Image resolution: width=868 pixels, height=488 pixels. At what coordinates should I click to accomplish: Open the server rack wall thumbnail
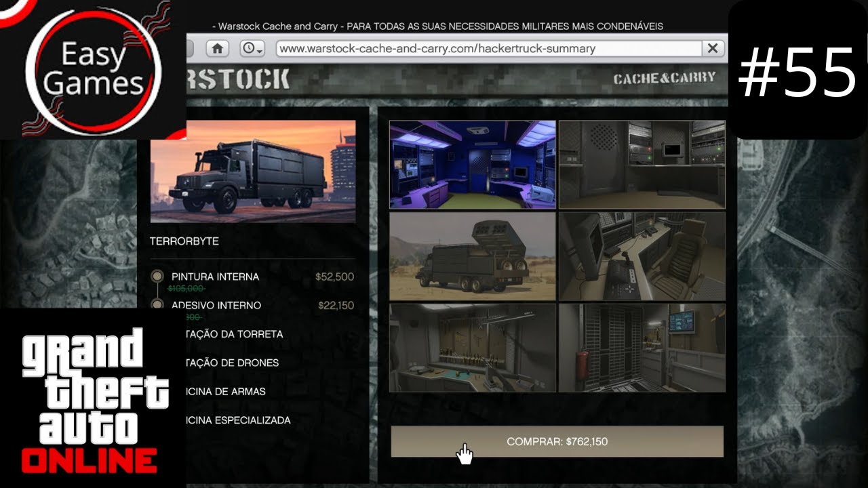coord(642,165)
